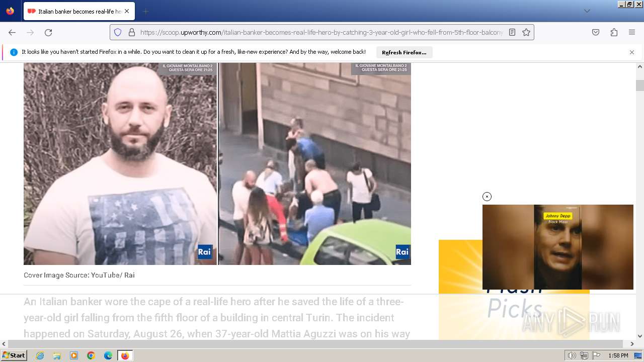Close the floating video ad
The width and height of the screenshot is (644, 362).
(x=487, y=197)
